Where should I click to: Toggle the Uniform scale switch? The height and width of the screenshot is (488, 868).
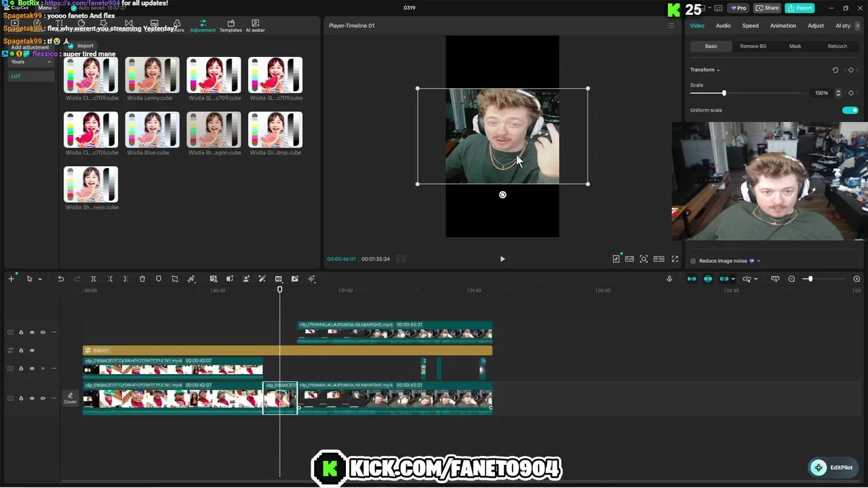(x=850, y=110)
